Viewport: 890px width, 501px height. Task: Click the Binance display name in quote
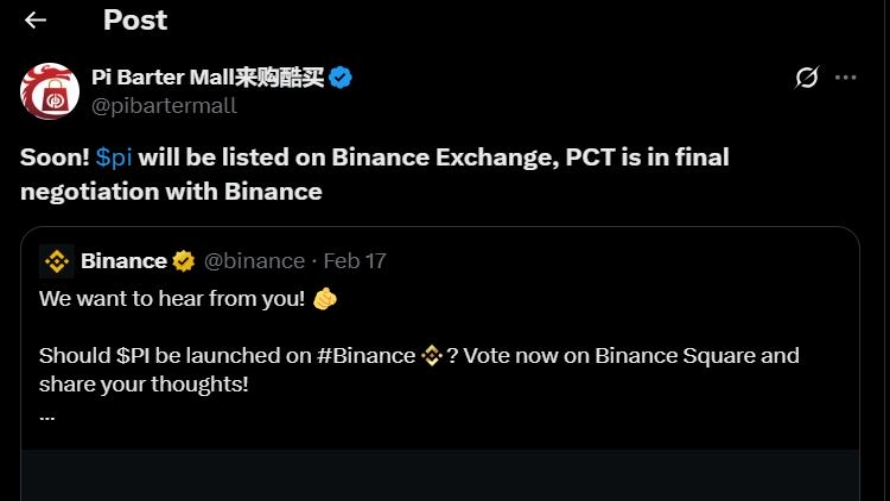(x=124, y=261)
